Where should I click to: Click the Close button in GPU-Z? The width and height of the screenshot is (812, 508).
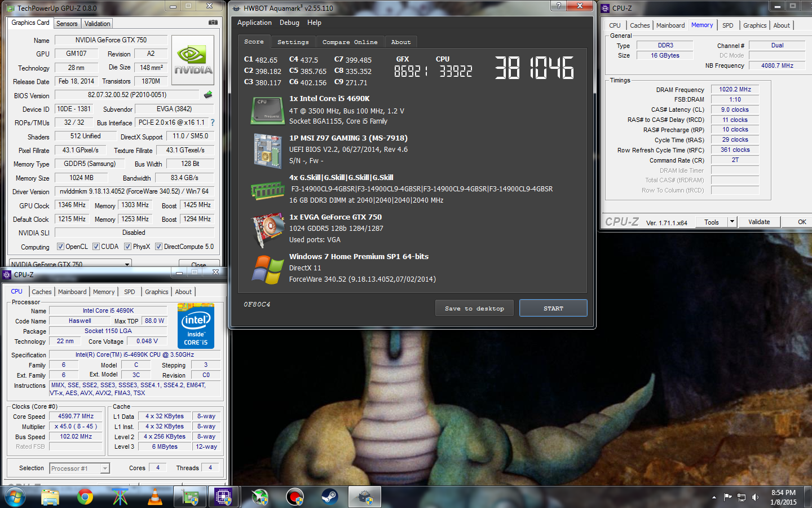198,264
